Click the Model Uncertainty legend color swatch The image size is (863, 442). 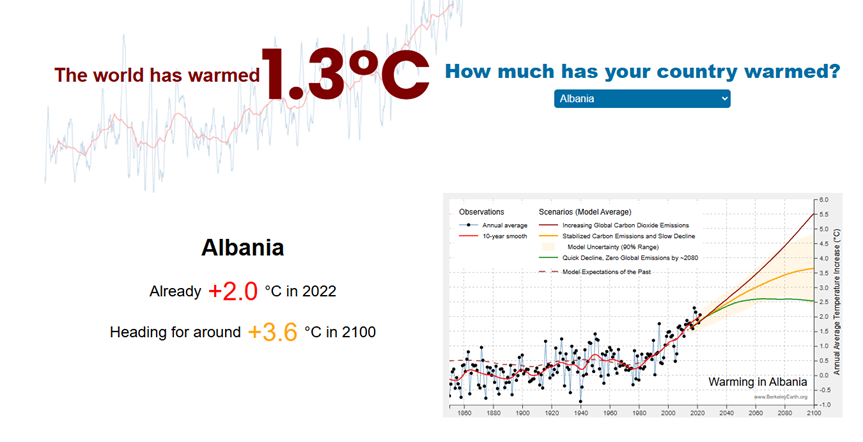click(x=548, y=247)
